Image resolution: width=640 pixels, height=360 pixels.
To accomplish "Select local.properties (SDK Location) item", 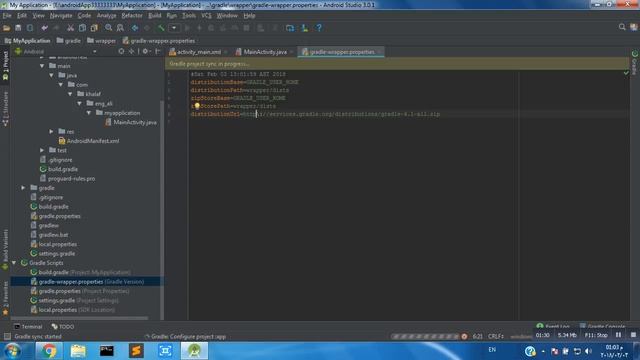I will point(73,310).
